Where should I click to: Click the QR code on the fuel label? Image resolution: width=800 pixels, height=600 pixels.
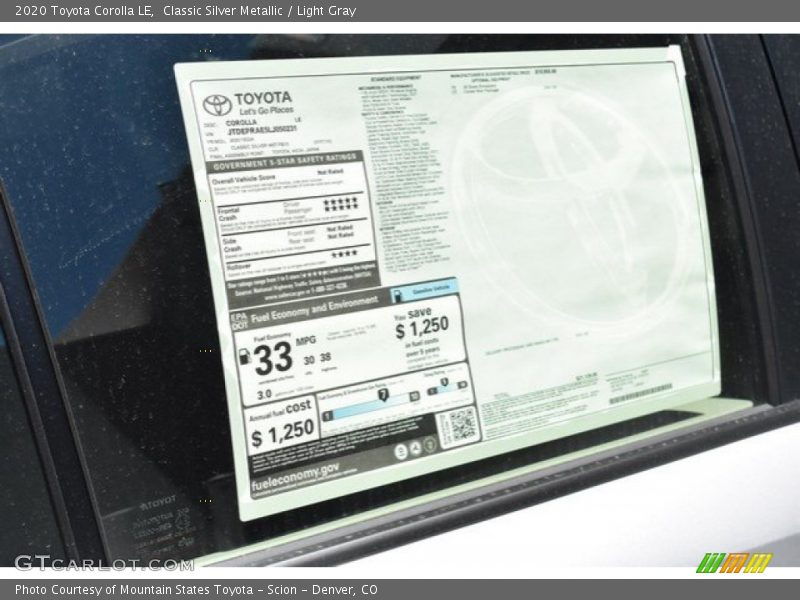pyautogui.click(x=462, y=426)
